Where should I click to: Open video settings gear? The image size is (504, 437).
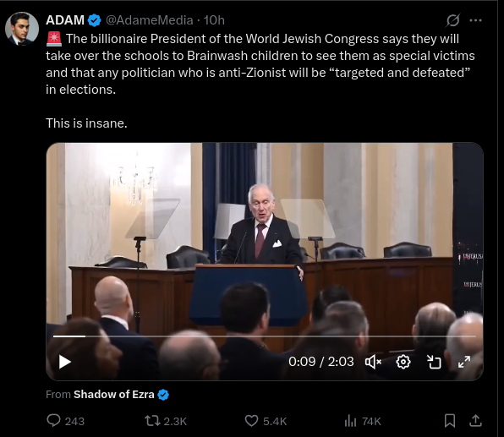[403, 362]
